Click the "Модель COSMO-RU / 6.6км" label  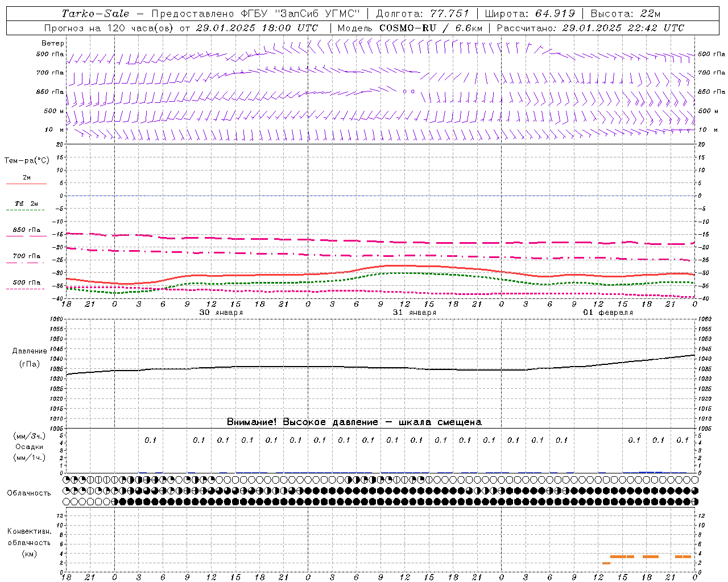(x=409, y=28)
